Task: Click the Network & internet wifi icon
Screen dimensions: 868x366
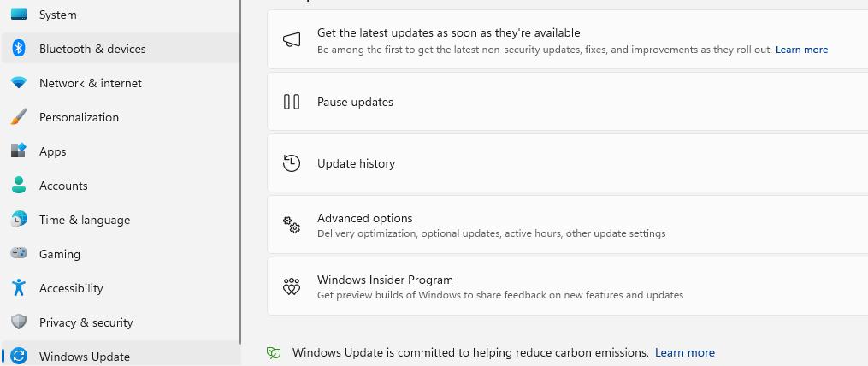Action: tap(19, 83)
